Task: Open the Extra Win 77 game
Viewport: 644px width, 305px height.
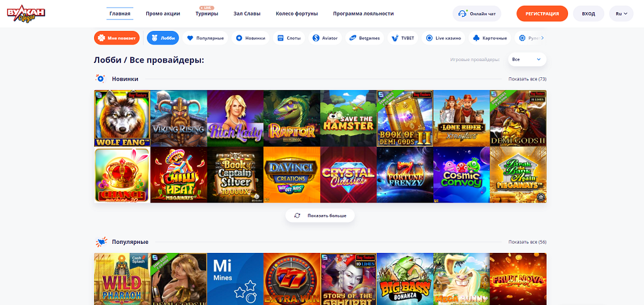Action: tap(292, 279)
